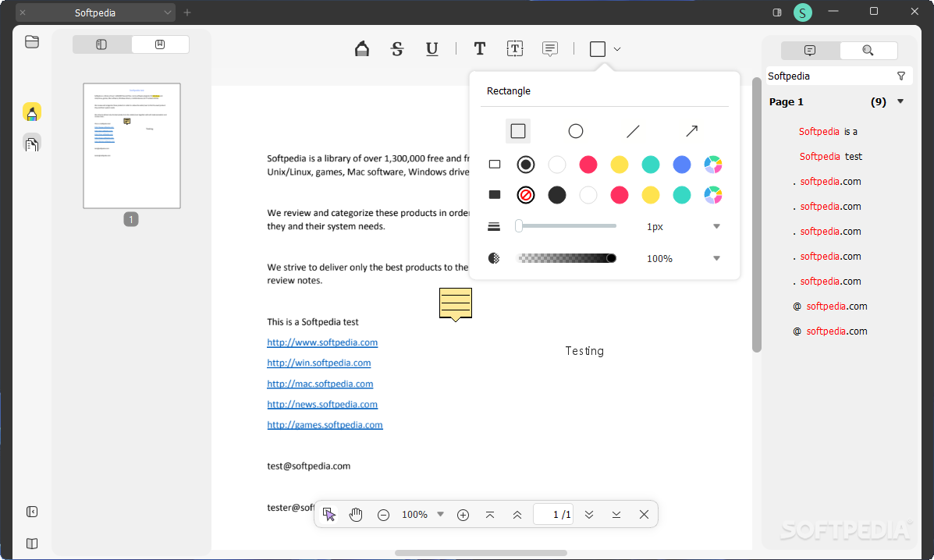Select red border color
934x560 pixels.
(588, 165)
